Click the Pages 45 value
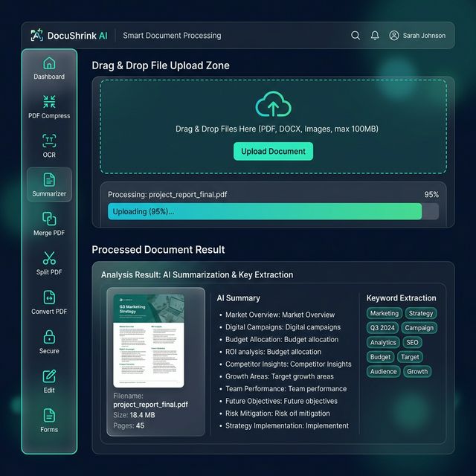The height and width of the screenshot is (476, 476). coord(140,425)
